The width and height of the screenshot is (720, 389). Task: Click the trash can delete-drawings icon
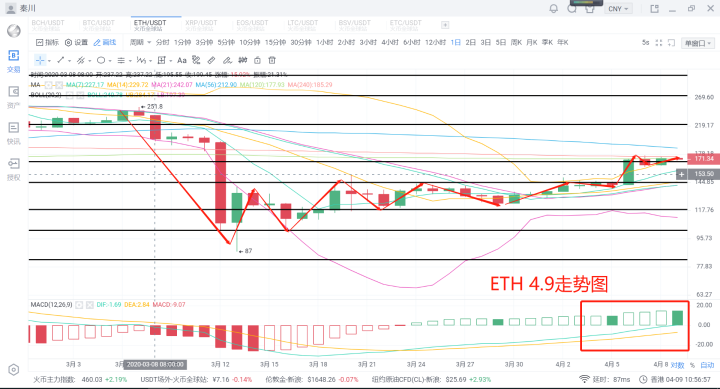click(272, 60)
